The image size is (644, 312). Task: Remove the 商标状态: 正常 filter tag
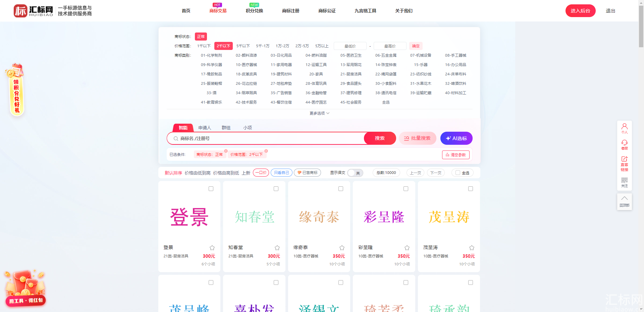[226, 151]
